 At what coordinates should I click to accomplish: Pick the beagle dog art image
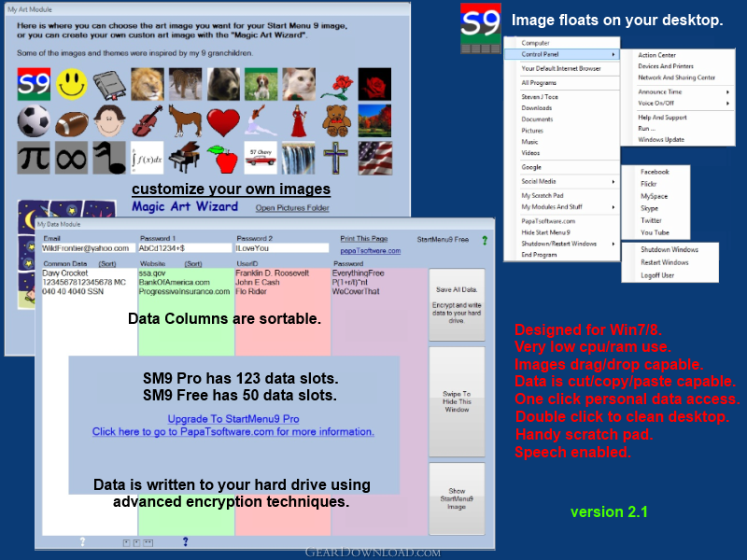point(261,84)
